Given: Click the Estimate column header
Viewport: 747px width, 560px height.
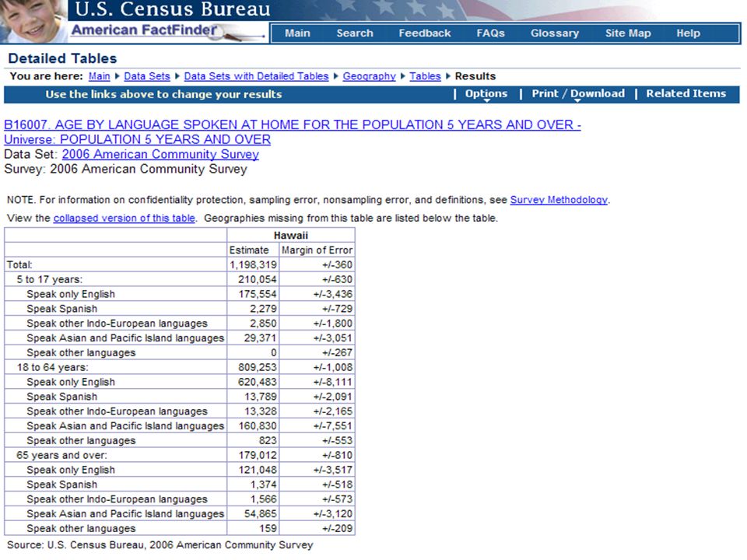Looking at the screenshot, I should click(x=249, y=250).
